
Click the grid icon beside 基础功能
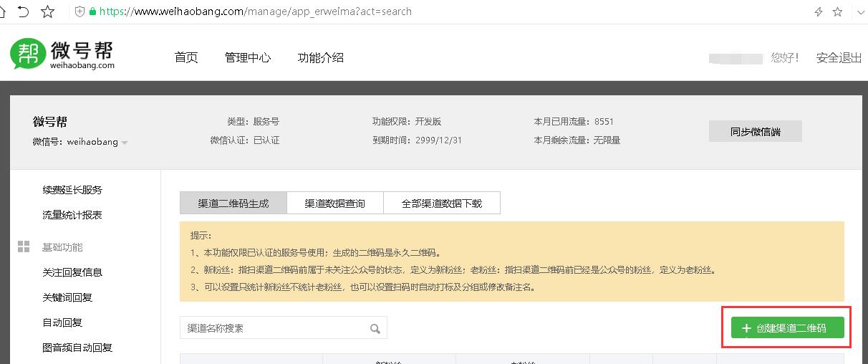(x=24, y=247)
